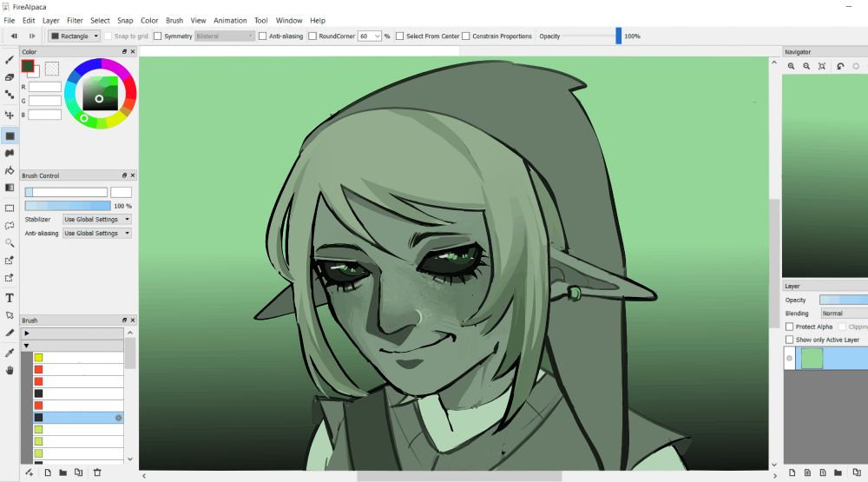The height and width of the screenshot is (482, 868).
Task: Select the Hand pan tool
Action: (10, 370)
